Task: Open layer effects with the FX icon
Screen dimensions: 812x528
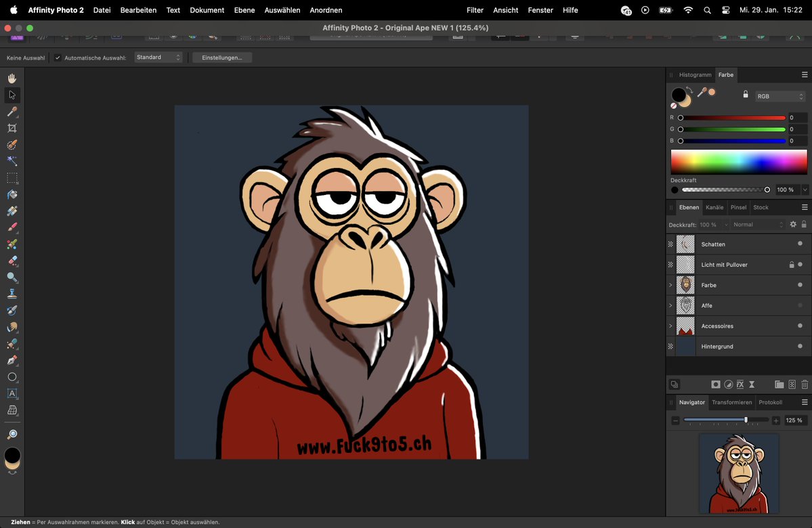Action: click(x=740, y=384)
